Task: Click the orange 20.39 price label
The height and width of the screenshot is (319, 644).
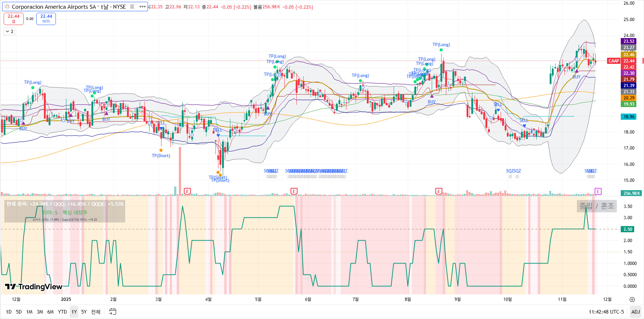Action: [x=629, y=98]
